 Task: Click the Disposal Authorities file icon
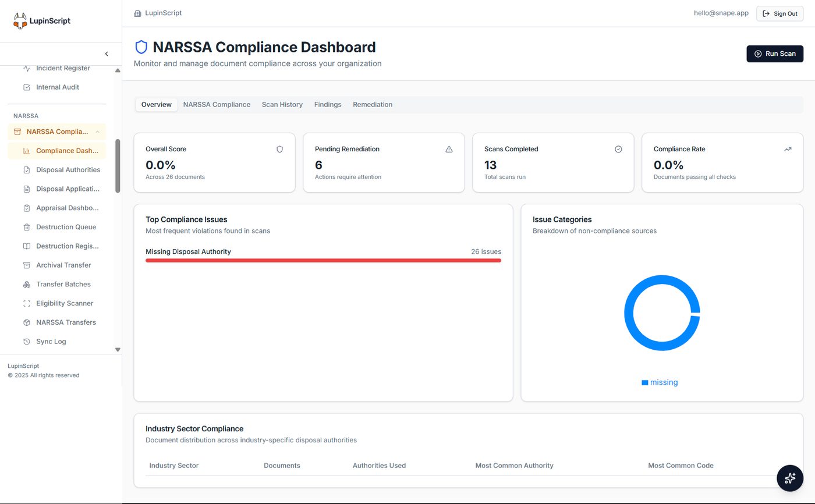coord(26,170)
